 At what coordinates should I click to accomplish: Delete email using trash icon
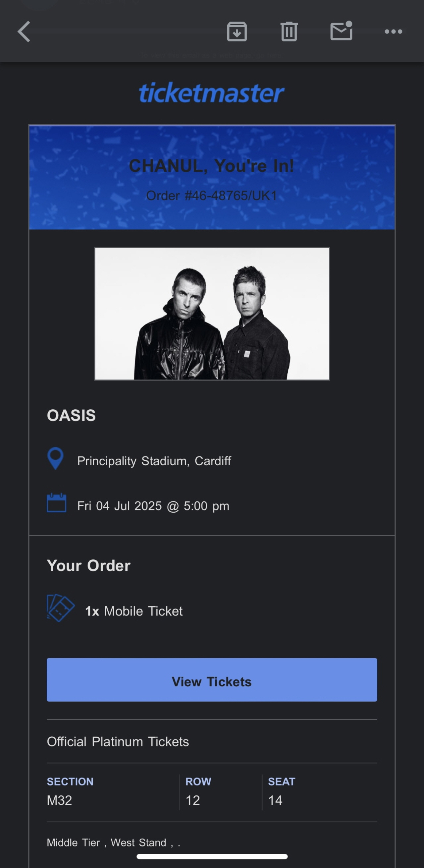289,32
